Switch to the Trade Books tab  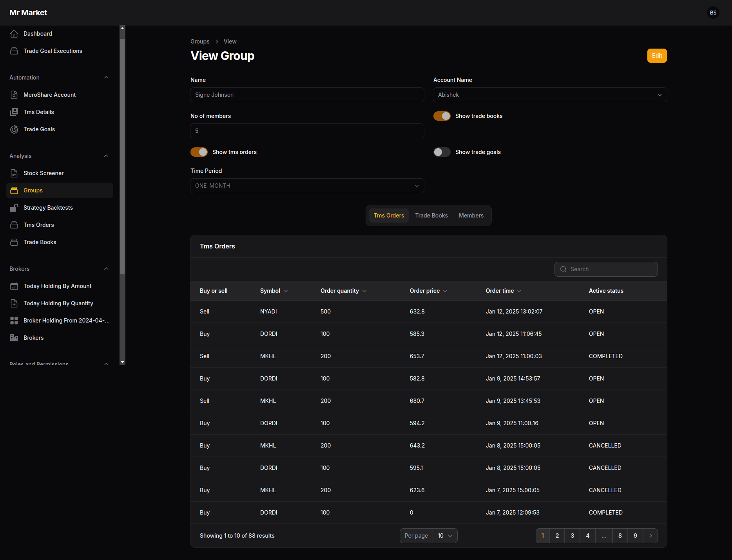[x=431, y=216]
